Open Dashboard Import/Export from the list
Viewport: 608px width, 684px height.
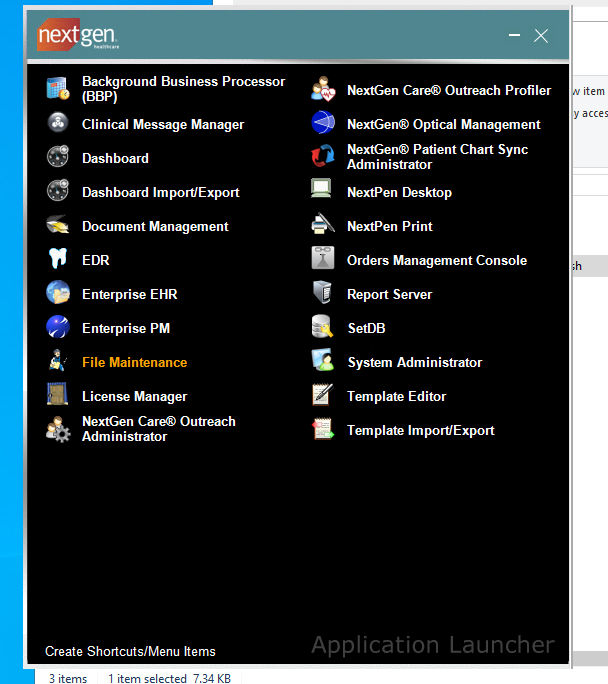(160, 192)
